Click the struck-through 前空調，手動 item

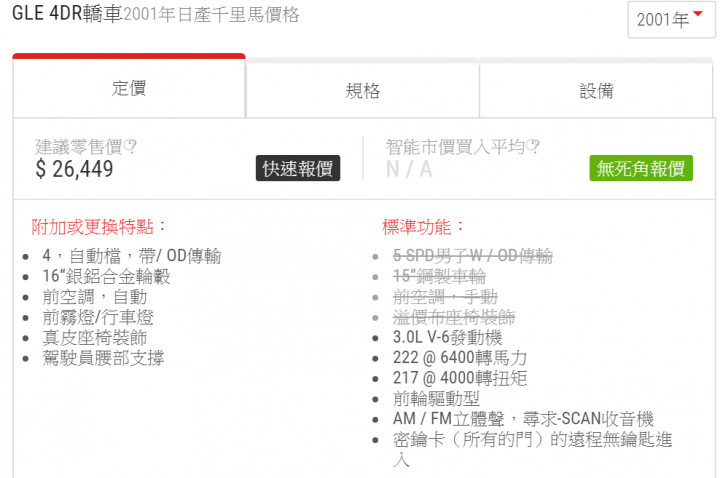coord(445,297)
